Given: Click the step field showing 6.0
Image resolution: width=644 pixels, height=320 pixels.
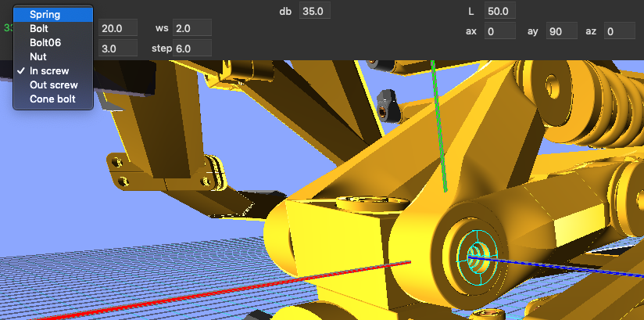Looking at the screenshot, I should [x=192, y=49].
